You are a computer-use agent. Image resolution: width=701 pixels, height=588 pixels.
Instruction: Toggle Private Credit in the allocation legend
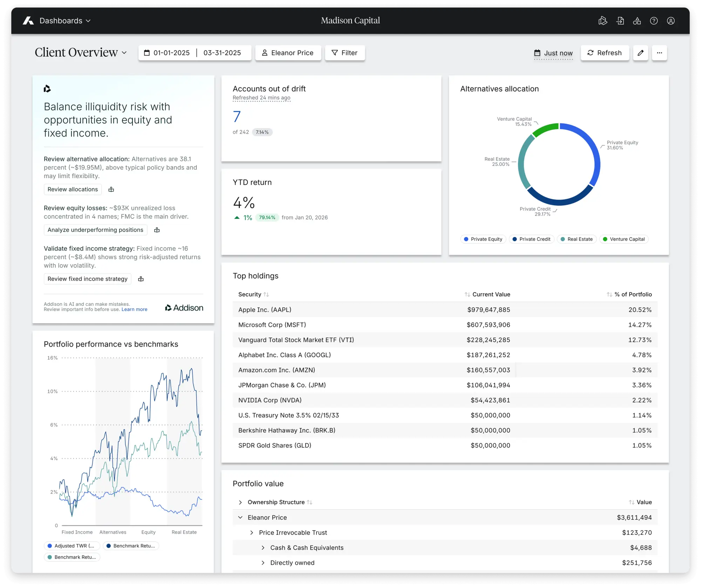531,239
